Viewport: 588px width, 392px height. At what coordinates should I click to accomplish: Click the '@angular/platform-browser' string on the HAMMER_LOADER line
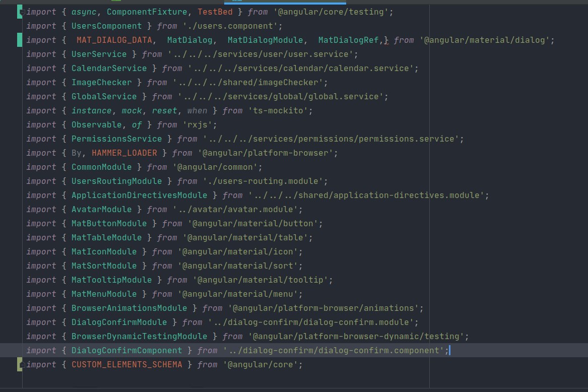click(x=266, y=153)
